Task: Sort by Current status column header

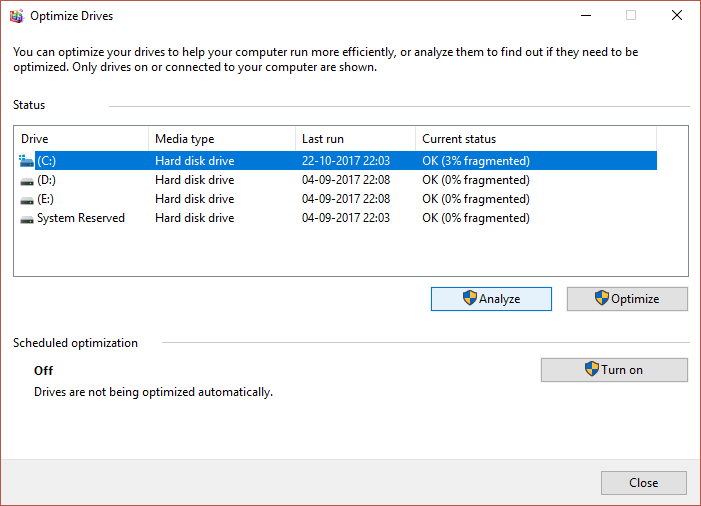Action: click(535, 139)
